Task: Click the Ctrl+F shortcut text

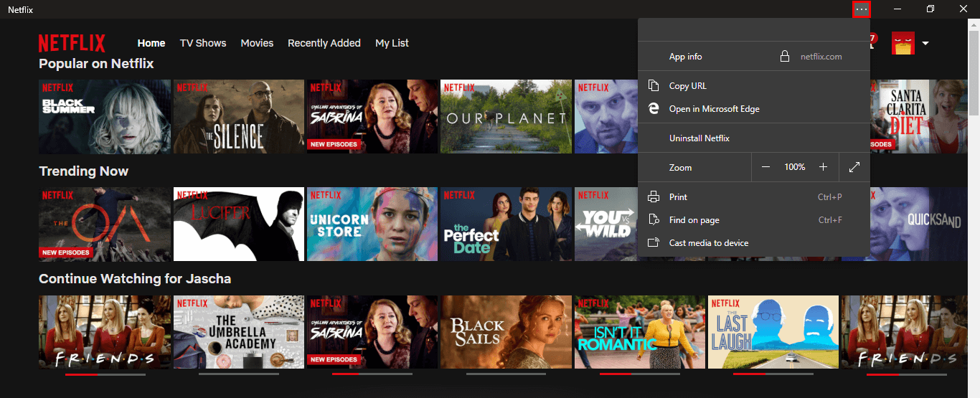Action: coord(829,220)
